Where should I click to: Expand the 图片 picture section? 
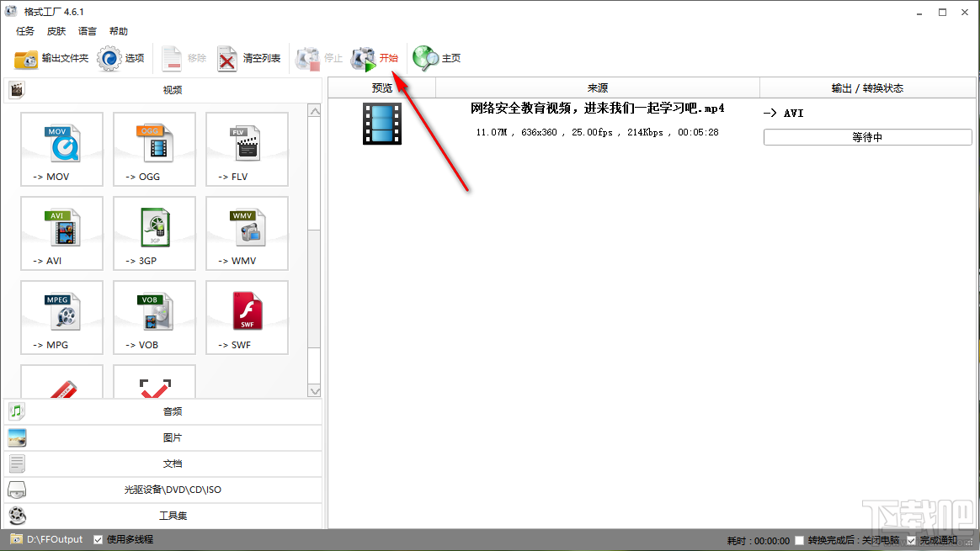(163, 438)
